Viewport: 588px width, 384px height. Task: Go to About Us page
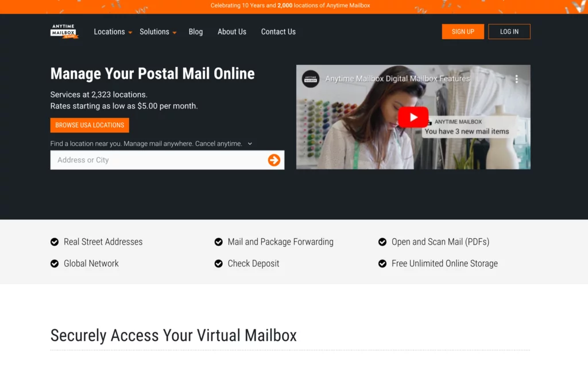pyautogui.click(x=232, y=32)
